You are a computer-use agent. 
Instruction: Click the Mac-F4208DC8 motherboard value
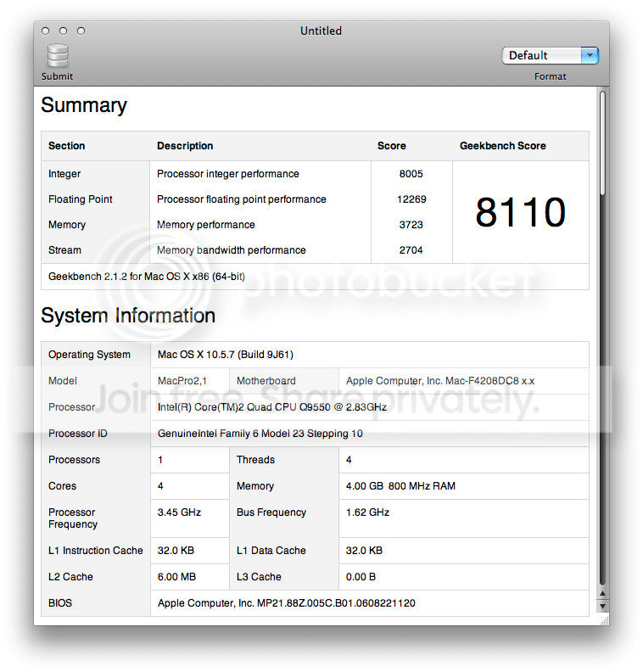tap(440, 381)
